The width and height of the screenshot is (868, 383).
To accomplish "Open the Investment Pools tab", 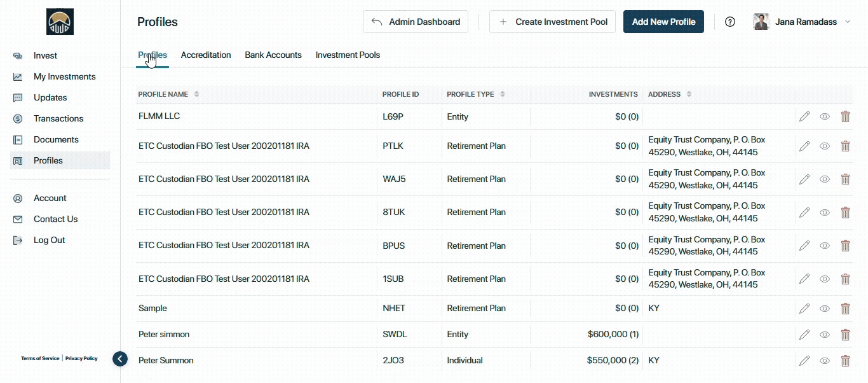I will (348, 55).
